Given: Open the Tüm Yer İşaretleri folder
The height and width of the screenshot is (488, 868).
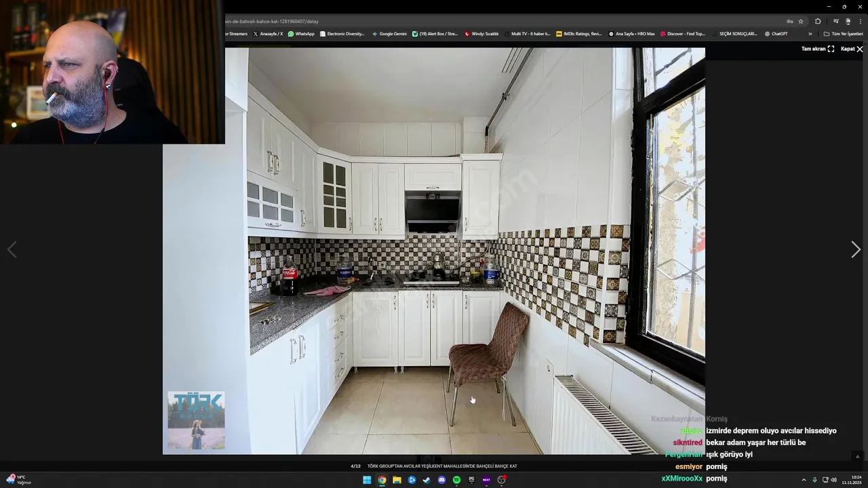Looking at the screenshot, I should pyautogui.click(x=844, y=34).
